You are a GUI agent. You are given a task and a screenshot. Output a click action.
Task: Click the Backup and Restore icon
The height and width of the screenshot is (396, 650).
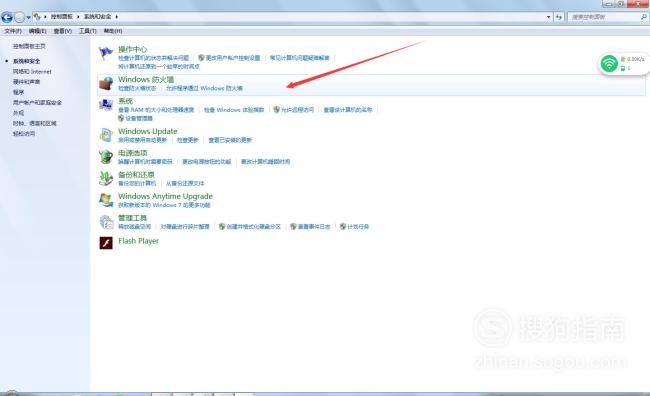106,178
